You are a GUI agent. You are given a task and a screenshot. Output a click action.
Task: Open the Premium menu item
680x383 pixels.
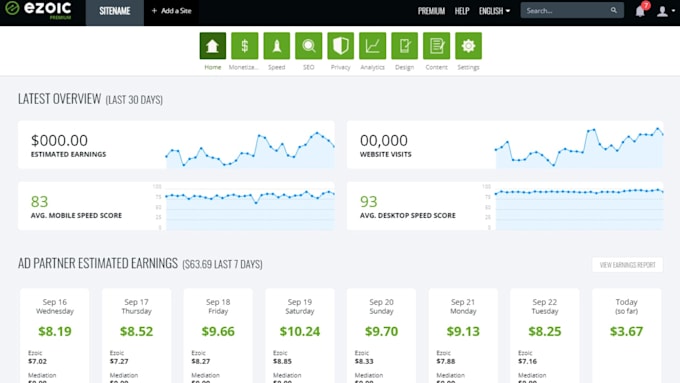431,11
